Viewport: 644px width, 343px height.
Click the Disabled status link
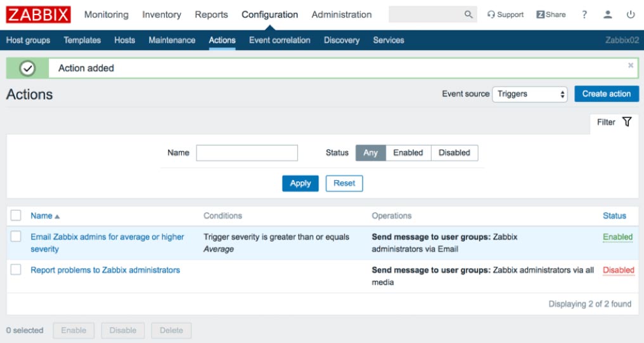pos(618,270)
